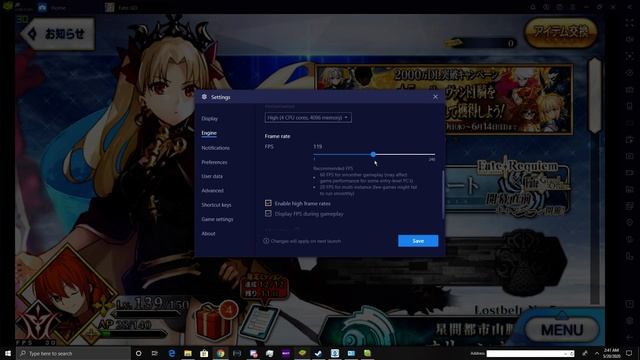The image size is (640, 360).
Task: Open Cortana circle icon on taskbar
Action: [138, 353]
